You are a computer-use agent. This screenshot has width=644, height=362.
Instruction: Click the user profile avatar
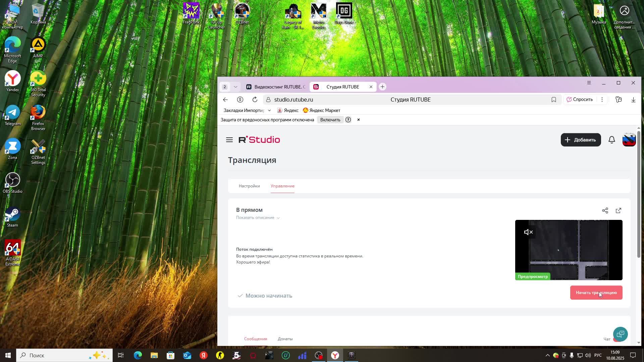(629, 140)
